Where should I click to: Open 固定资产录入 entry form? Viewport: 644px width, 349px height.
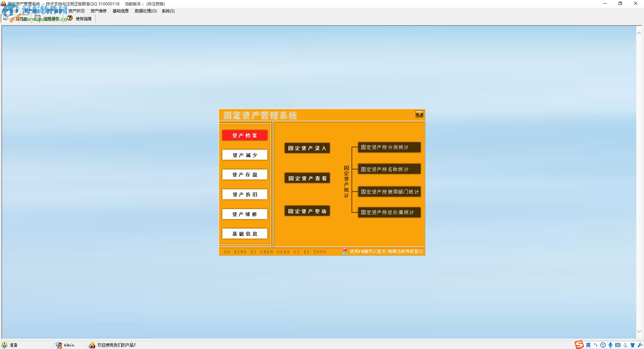tap(307, 148)
